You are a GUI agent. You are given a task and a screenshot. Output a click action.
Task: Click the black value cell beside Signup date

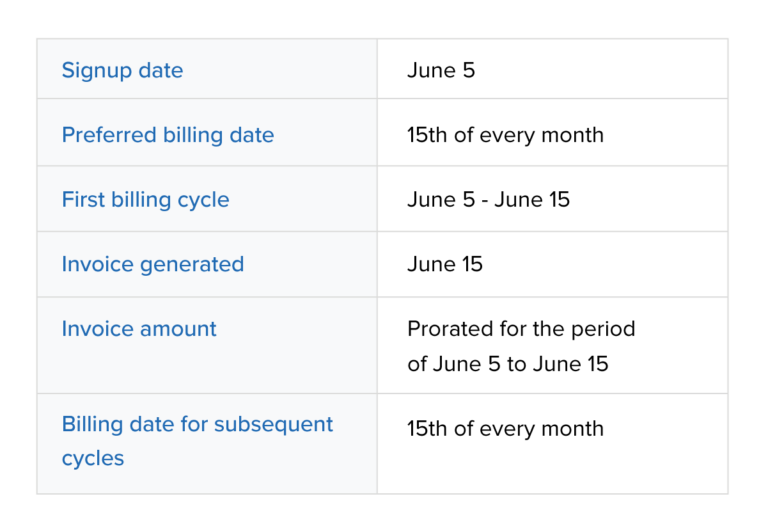[552, 69]
